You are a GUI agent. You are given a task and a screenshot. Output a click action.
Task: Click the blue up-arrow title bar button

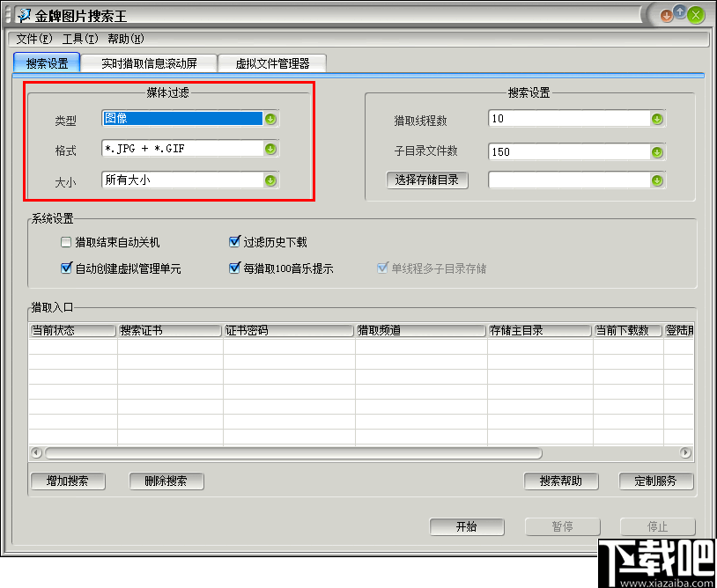[680, 12]
